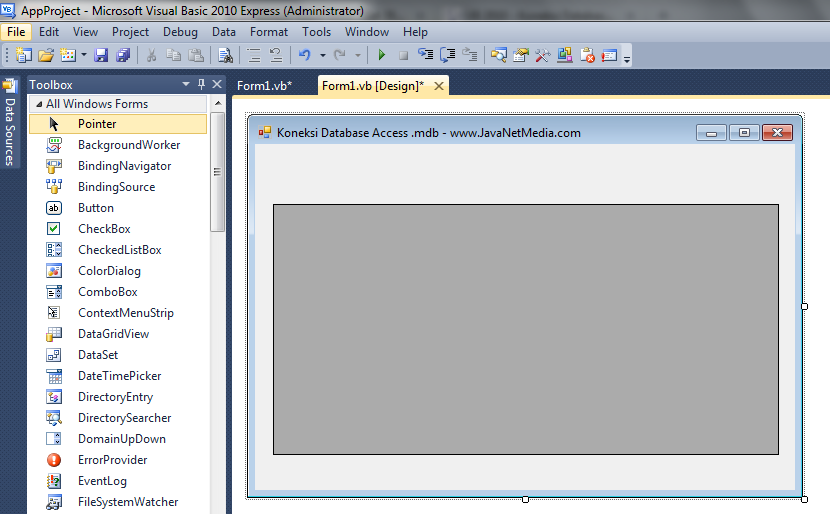Click the Find in Files binoculars icon
Screen dimensions: 830x514
pyautogui.click(x=225, y=55)
